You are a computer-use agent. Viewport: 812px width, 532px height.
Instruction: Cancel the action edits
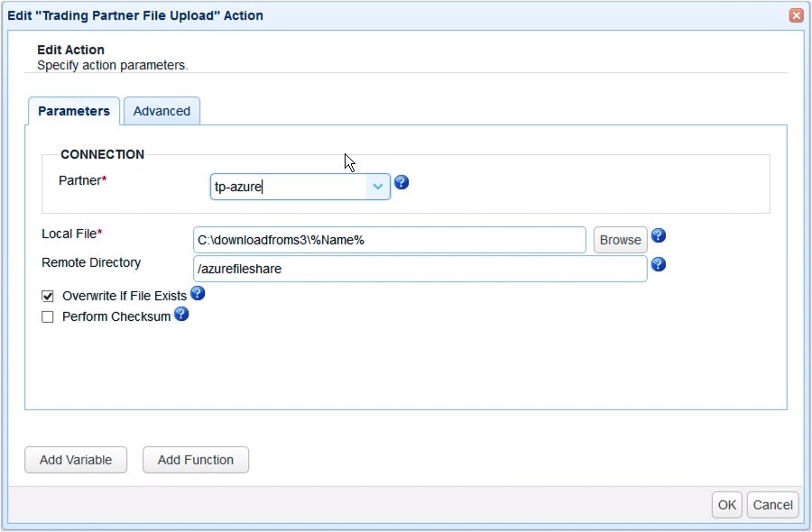point(772,505)
